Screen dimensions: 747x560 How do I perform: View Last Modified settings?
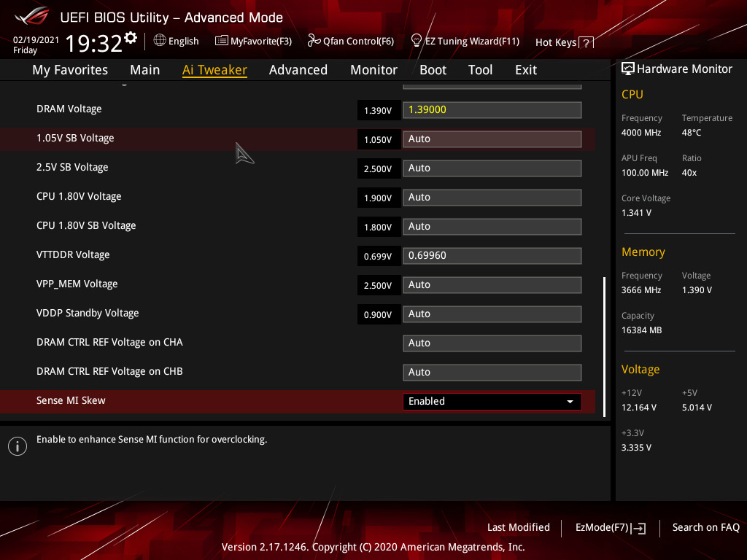519,528
